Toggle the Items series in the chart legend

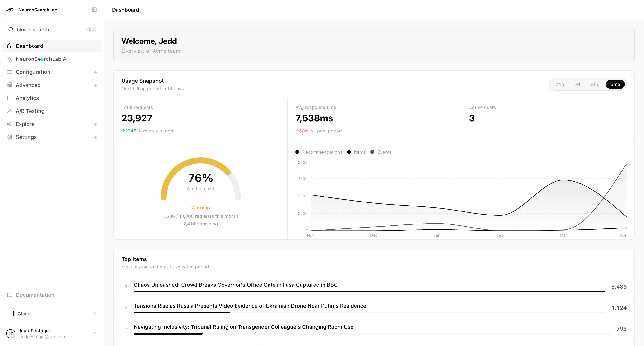pyautogui.click(x=356, y=152)
